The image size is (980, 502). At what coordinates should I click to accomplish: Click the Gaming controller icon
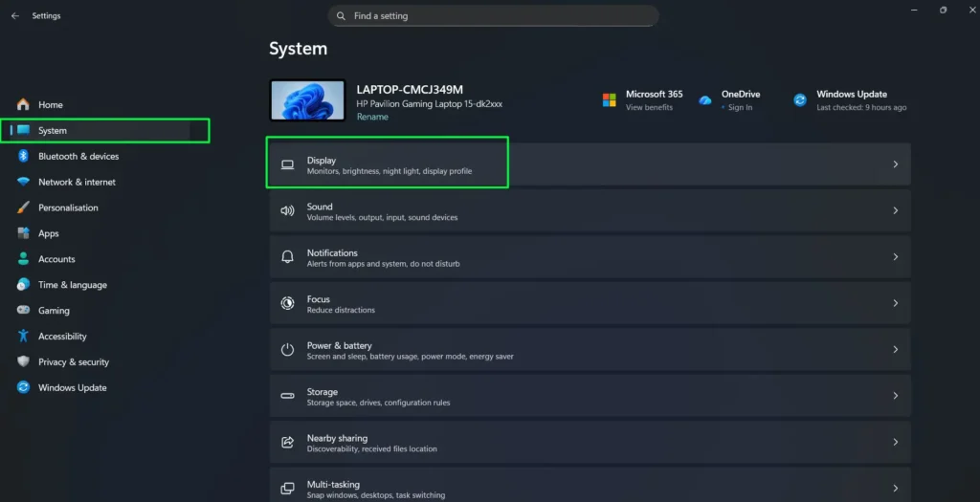coord(23,310)
